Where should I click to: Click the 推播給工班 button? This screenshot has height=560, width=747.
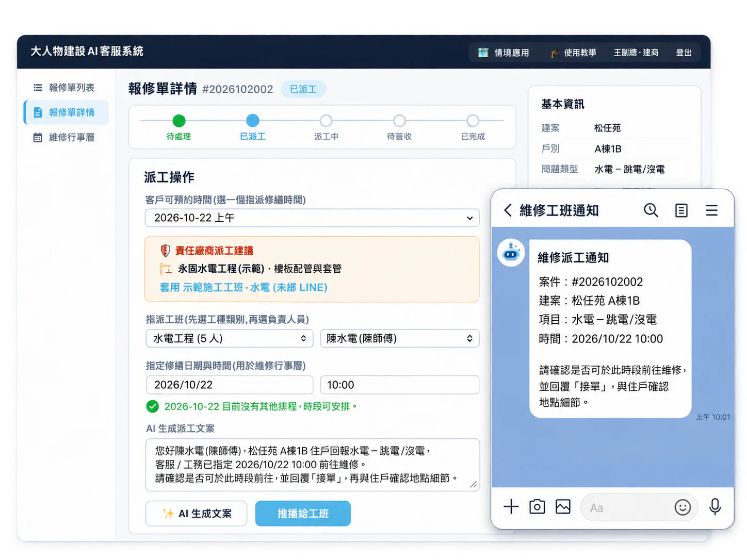pyautogui.click(x=303, y=514)
